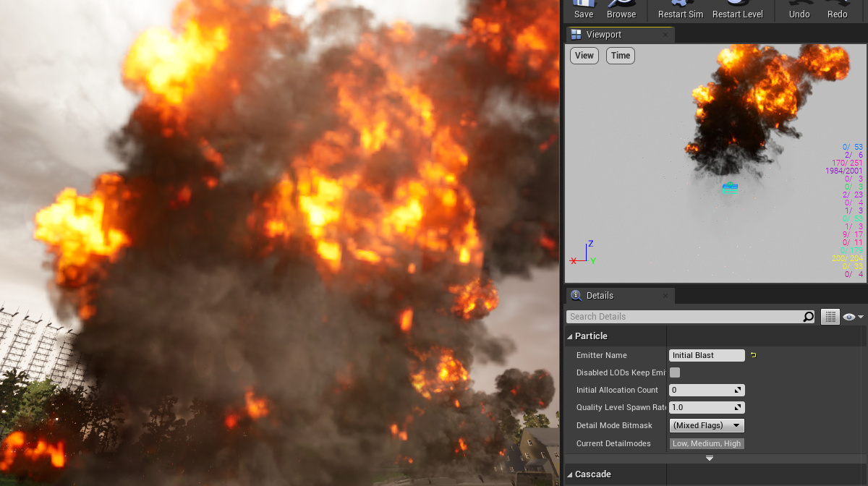Click the Initial Allocation Count value field
The image size is (868, 486).
(707, 390)
